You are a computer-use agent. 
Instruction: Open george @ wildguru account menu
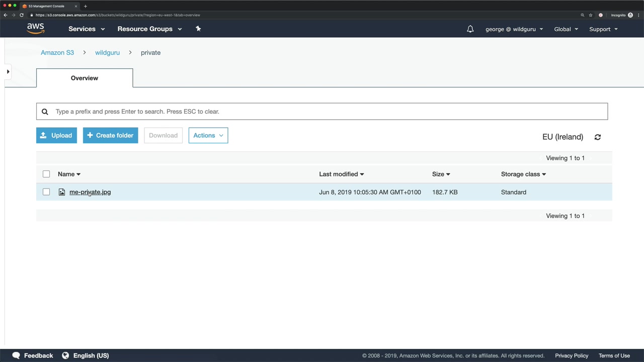click(514, 29)
